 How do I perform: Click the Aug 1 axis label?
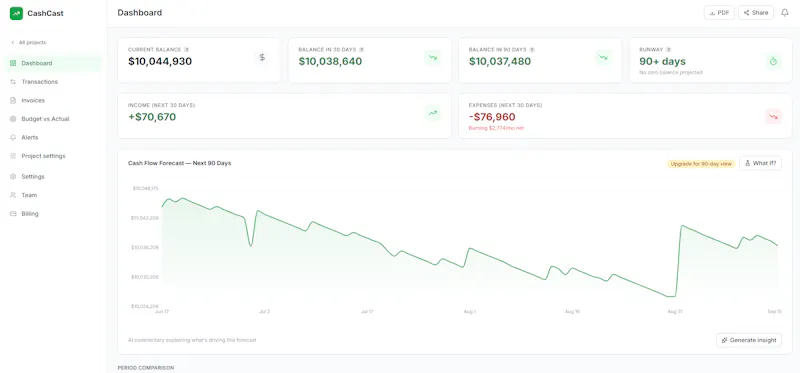point(469,311)
